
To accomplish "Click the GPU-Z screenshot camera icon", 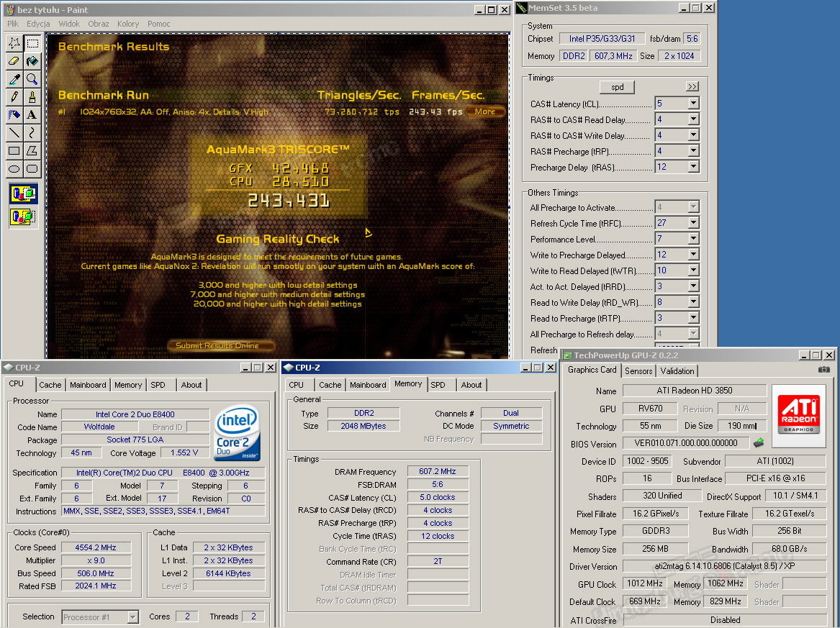I will click(824, 370).
